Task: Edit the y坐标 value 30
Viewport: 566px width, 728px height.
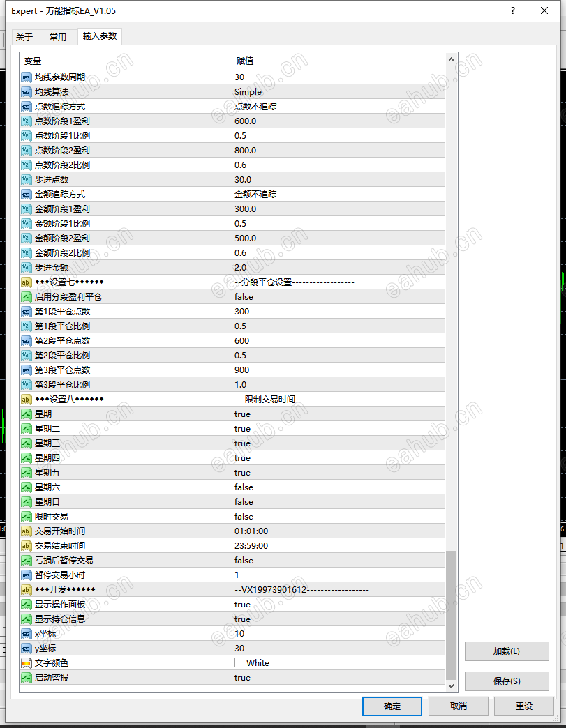Action: [x=338, y=648]
